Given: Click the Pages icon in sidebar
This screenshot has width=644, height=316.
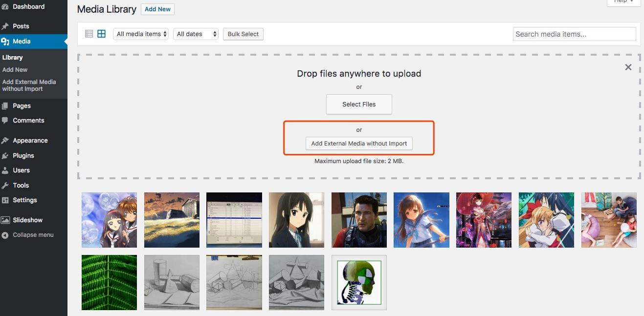Looking at the screenshot, I should tap(5, 106).
